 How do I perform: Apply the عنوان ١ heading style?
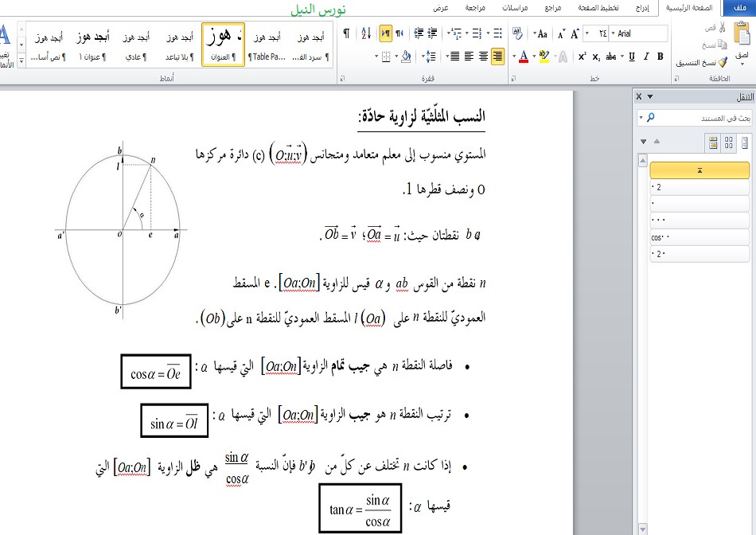[92, 57]
